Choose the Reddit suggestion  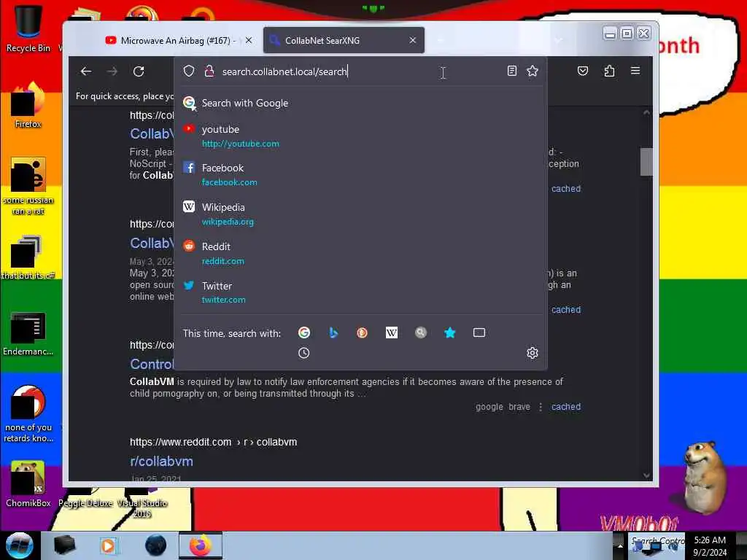360,253
